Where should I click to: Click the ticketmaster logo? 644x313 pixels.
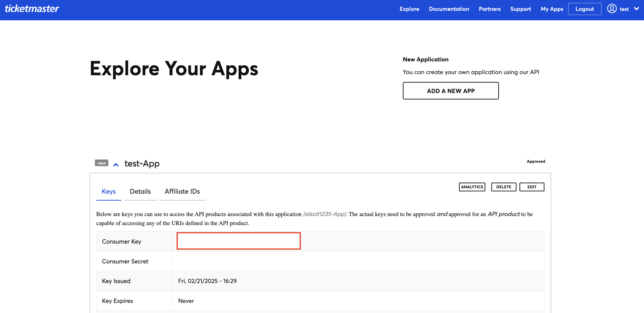(x=32, y=9)
